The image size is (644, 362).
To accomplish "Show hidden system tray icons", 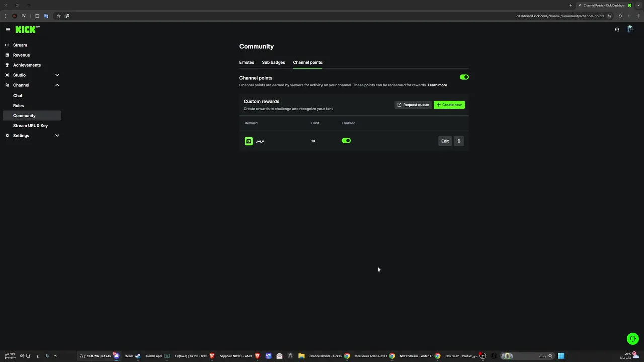I will [55, 356].
